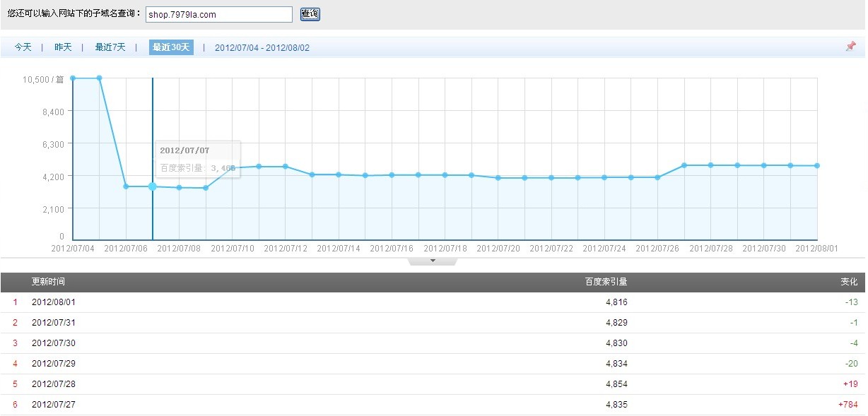Click the first data point at 2012/07/04
The width and height of the screenshot is (868, 416).
click(73, 78)
